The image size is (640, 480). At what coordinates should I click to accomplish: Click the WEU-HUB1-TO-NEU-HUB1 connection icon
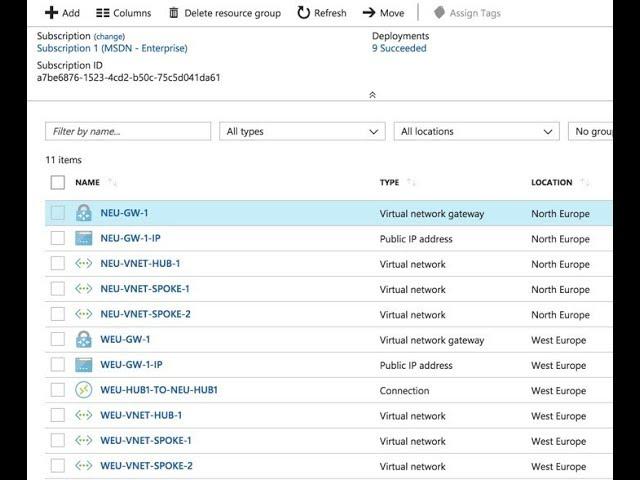tap(84, 390)
